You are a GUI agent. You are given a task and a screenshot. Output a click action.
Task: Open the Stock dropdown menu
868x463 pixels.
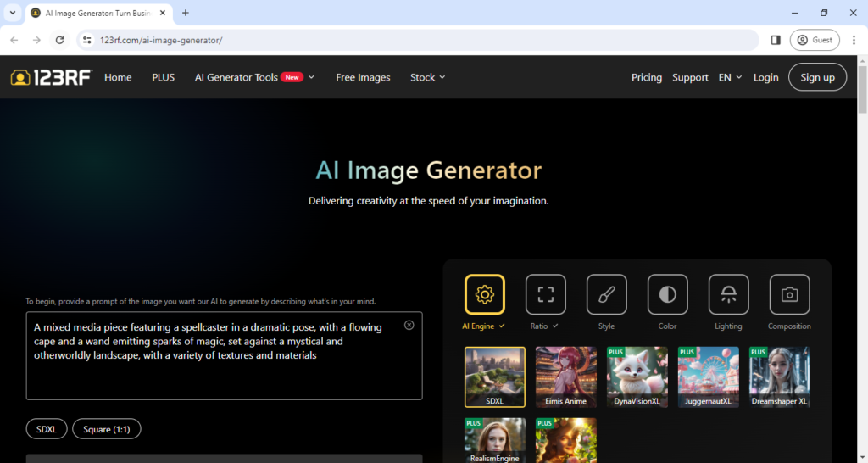[x=427, y=77]
